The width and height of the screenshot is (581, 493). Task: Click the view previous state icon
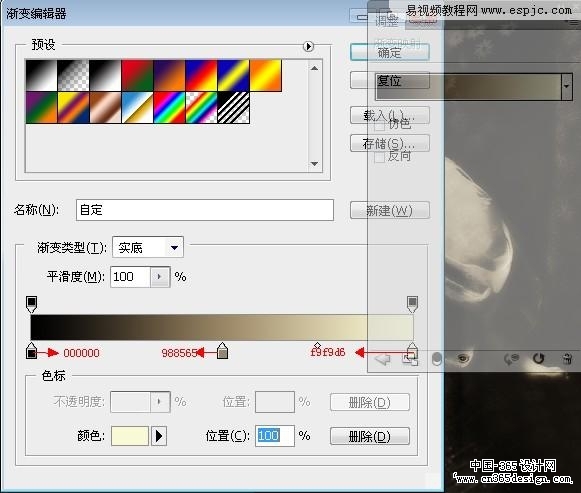pos(511,359)
